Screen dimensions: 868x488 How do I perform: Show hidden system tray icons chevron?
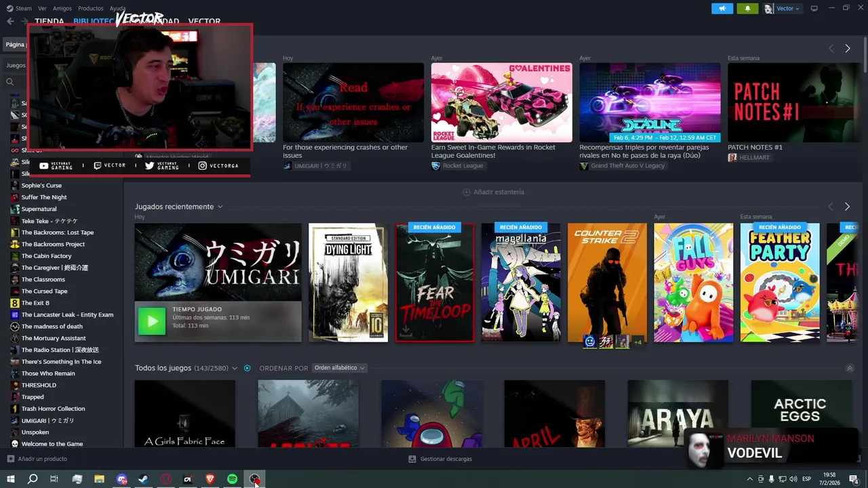(750, 479)
